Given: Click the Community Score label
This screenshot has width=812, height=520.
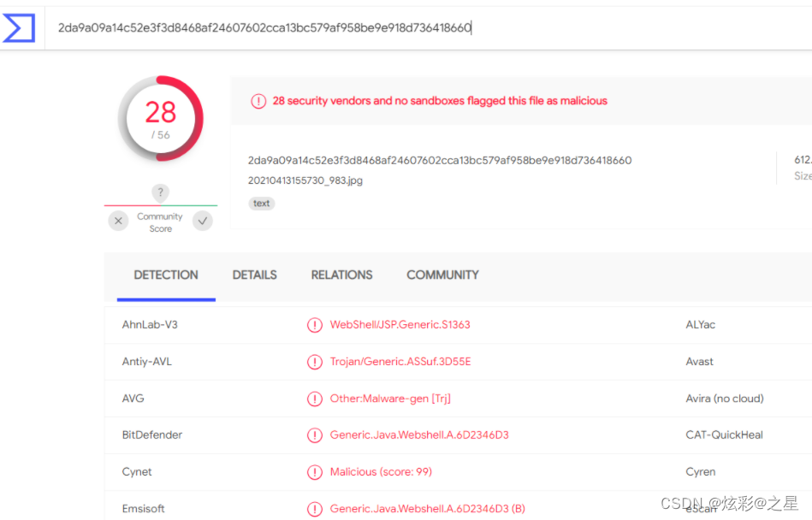Looking at the screenshot, I should [x=160, y=222].
